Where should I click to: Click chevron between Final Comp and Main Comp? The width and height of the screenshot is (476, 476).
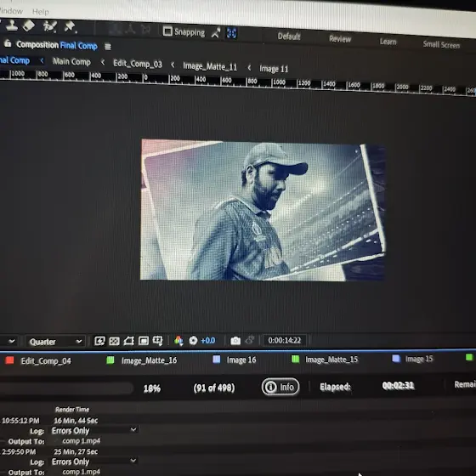coord(42,60)
